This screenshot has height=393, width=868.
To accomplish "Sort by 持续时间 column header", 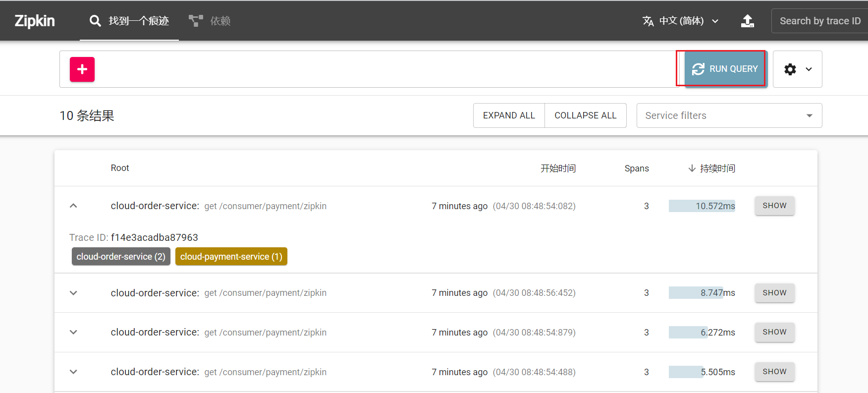I will coord(711,168).
